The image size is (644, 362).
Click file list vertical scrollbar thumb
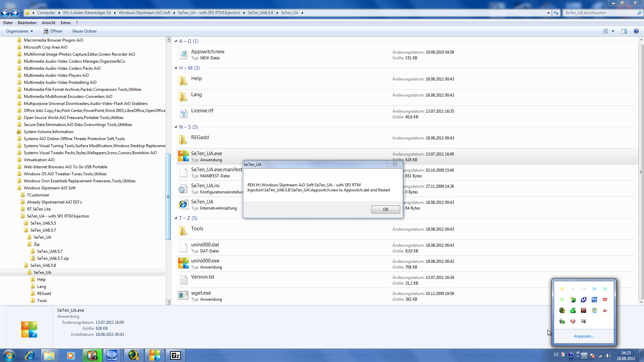(641, 171)
